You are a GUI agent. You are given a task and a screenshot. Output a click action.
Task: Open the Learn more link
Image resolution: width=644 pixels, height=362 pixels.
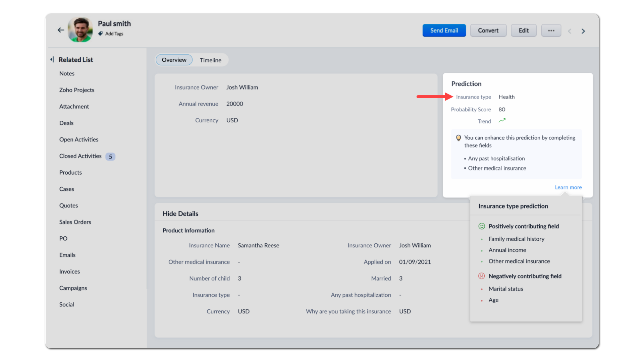[568, 187]
